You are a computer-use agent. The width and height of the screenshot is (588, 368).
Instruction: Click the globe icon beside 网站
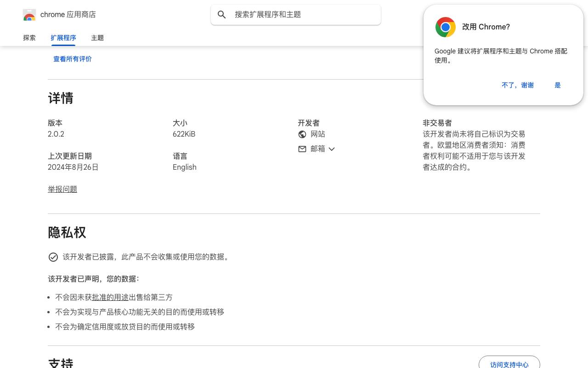[x=302, y=134]
